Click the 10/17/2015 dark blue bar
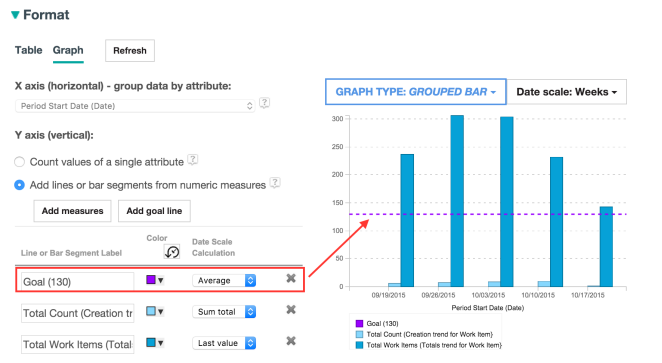The height and width of the screenshot is (363, 662). pyautogui.click(x=606, y=247)
